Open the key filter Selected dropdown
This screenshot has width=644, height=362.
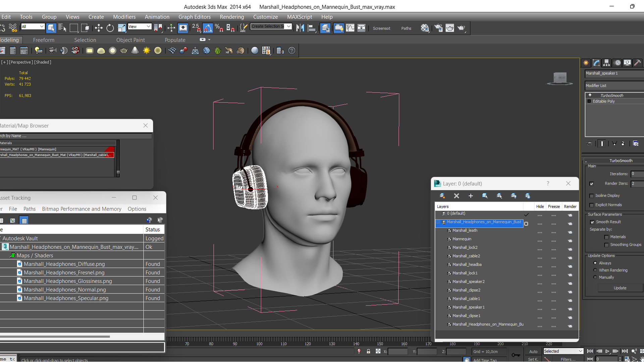(x=563, y=351)
